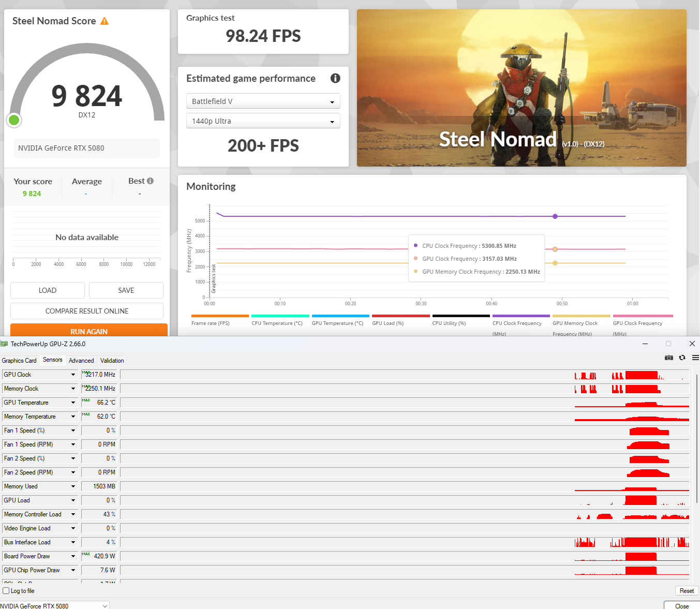Click the Steel Nomad benchmark banner image
700x609 pixels.
(x=522, y=88)
